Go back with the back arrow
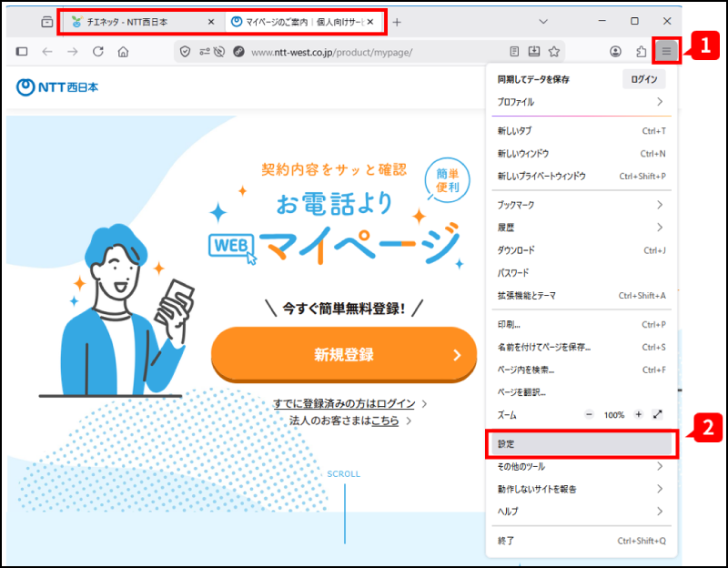 click(47, 52)
